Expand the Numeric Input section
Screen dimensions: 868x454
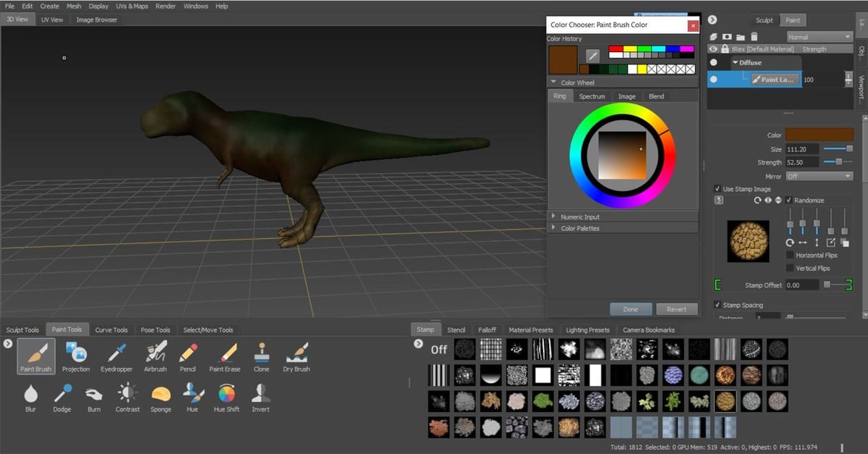(x=553, y=215)
